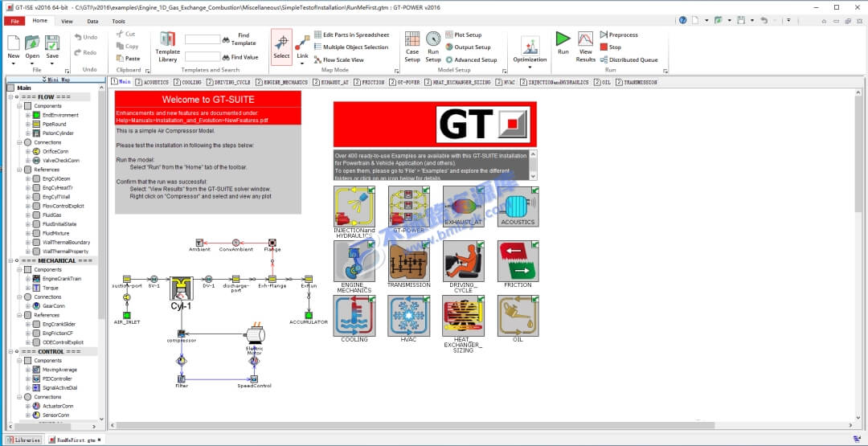This screenshot has width=868, height=446.
Task: Click the Preprocess button
Action: 619,35
